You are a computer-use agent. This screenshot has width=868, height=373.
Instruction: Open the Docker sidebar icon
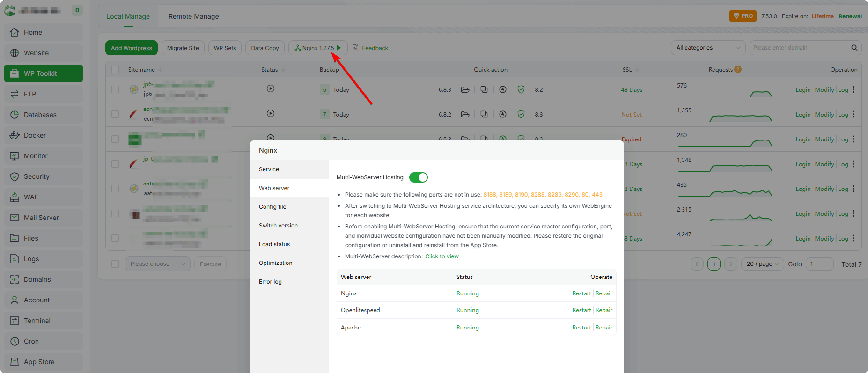tap(15, 135)
